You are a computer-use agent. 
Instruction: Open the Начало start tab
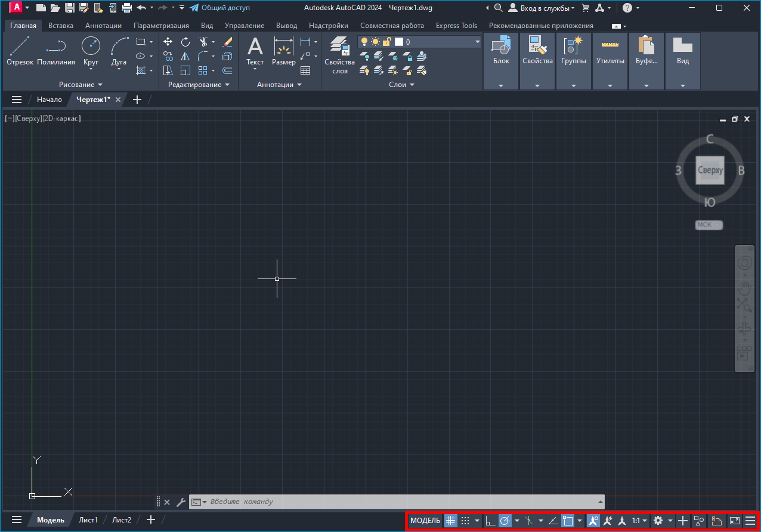(49, 100)
